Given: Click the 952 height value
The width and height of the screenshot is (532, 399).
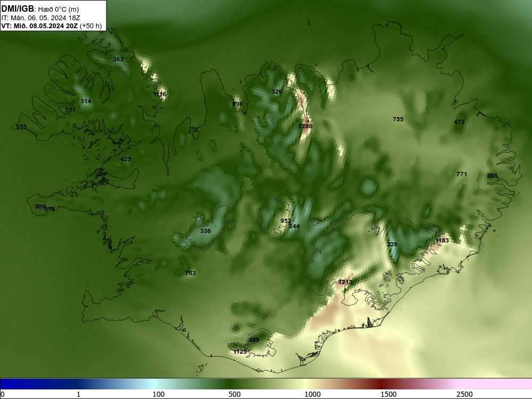Looking at the screenshot, I should tap(286, 221).
